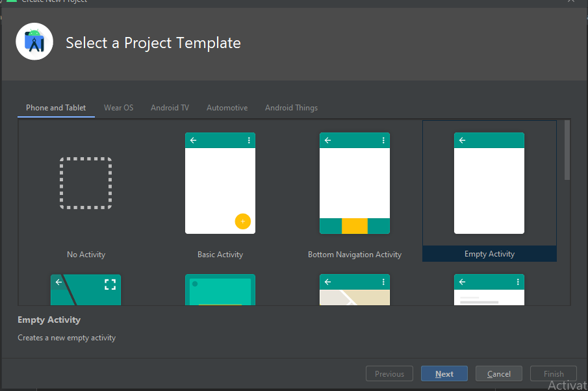
Task: Select the Basic Activity template icon
Action: [x=220, y=183]
